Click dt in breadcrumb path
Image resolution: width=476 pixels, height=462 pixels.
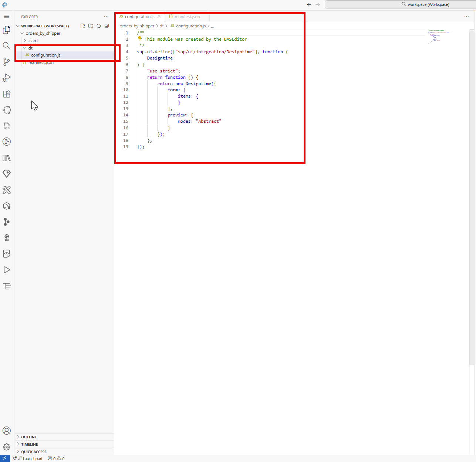click(x=162, y=26)
